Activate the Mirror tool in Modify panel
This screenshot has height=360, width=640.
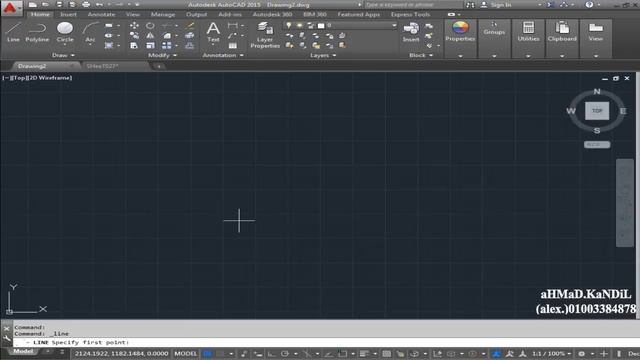(x=150, y=36)
